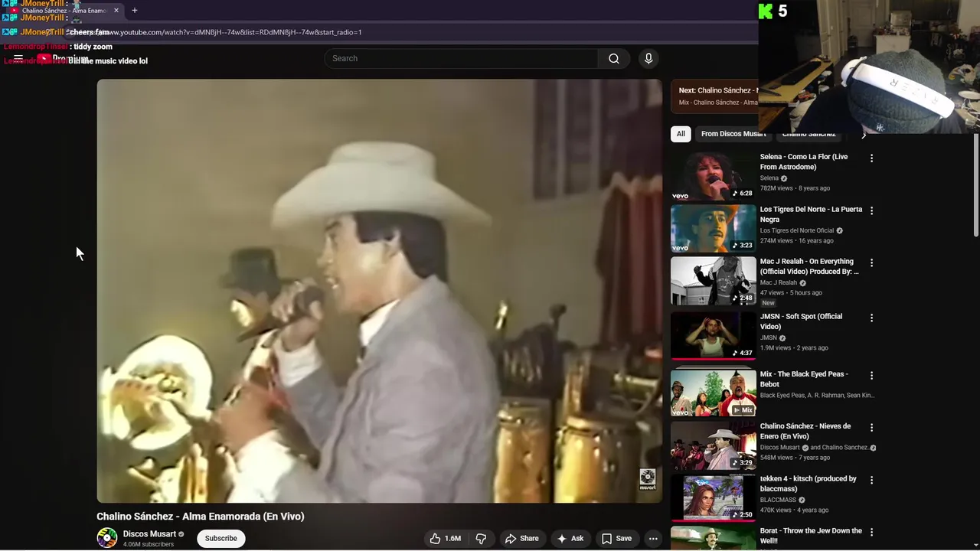Open Discos Musart channel avatar

(107, 538)
